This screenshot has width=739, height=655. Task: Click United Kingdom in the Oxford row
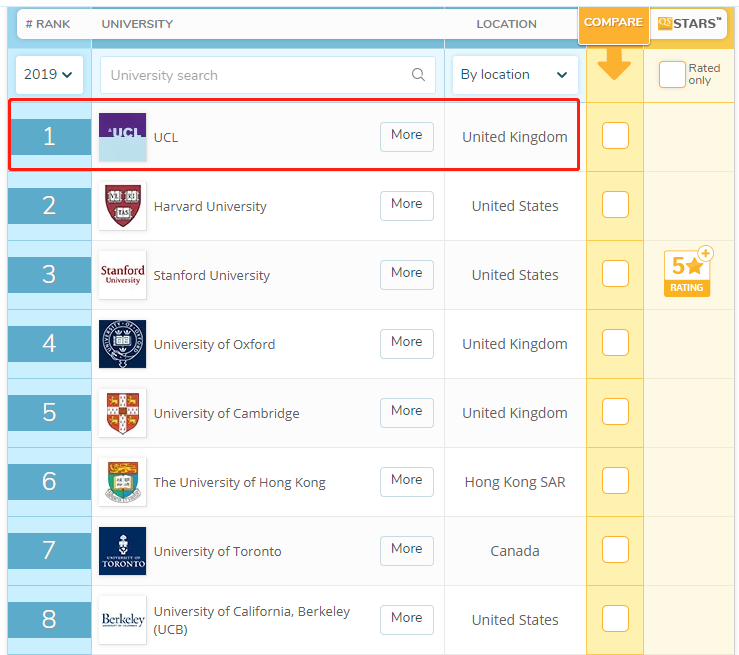515,344
